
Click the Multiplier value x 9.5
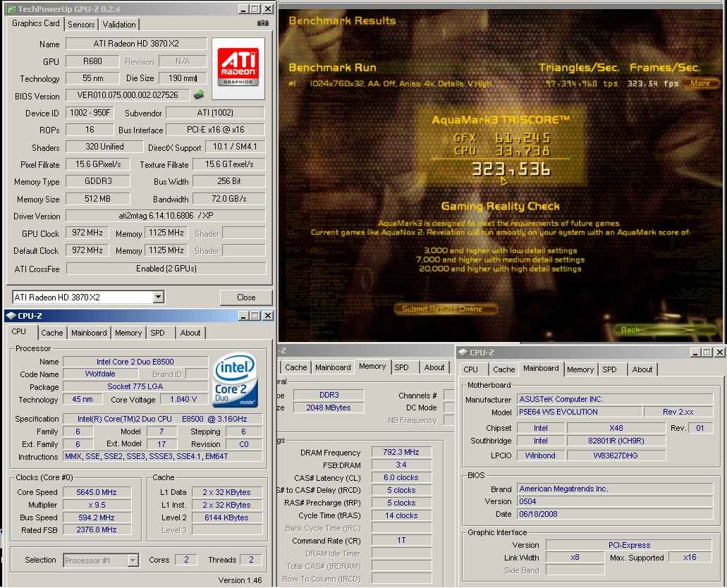pos(97,505)
